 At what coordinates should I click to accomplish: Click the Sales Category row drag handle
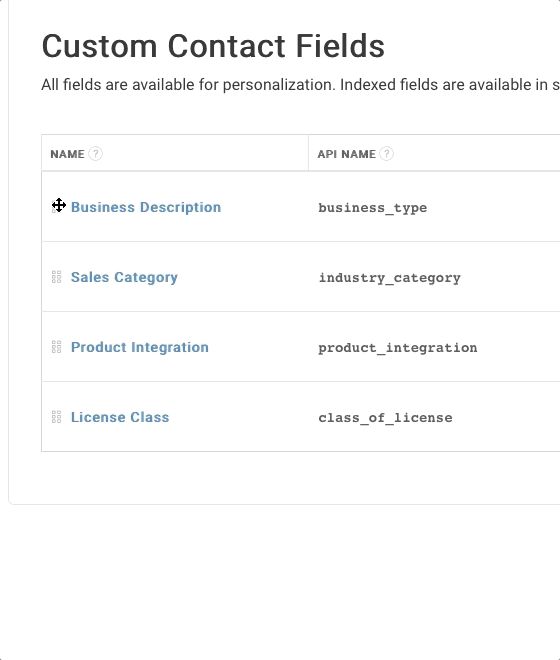tap(57, 277)
